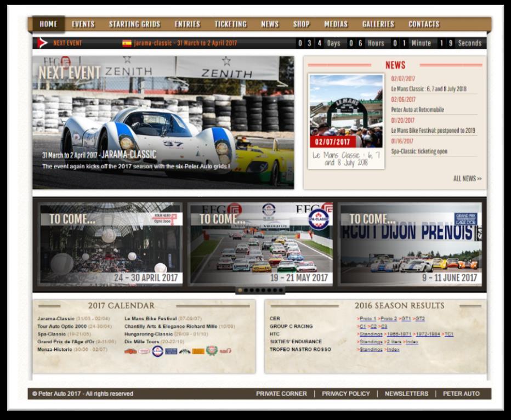Open CER Proto 2 results
Screen dimensions: 511x420
point(389,319)
